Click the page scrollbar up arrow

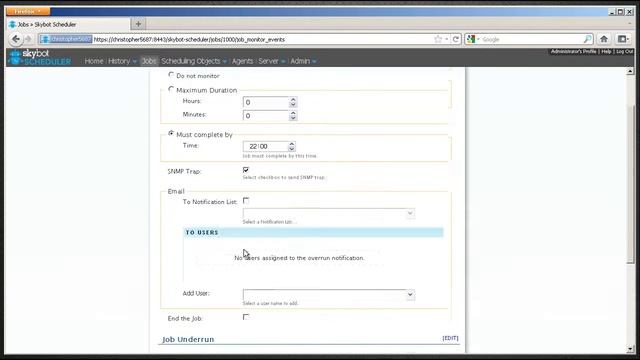(630, 71)
